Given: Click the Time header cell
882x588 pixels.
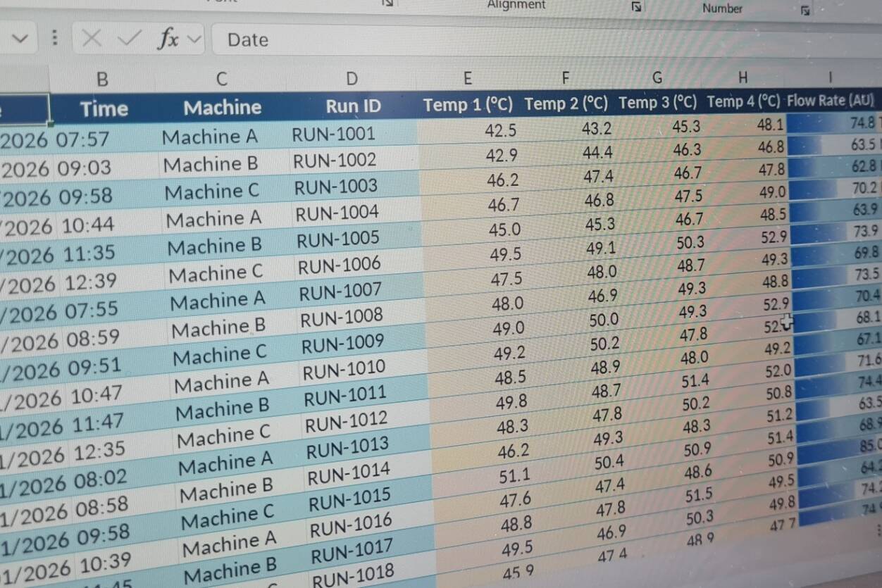Looking at the screenshot, I should [104, 108].
